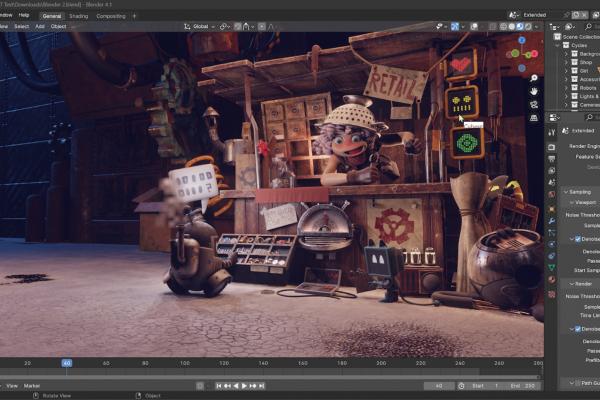Add a new workspace with plus button
The image size is (600, 400).
(134, 16)
